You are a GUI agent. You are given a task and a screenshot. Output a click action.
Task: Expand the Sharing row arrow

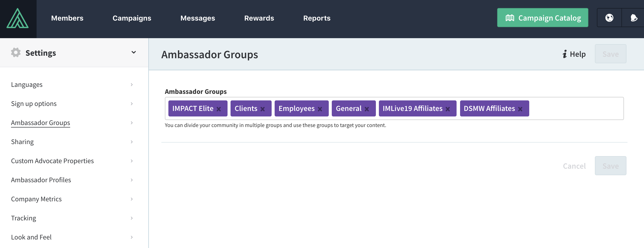tap(132, 142)
